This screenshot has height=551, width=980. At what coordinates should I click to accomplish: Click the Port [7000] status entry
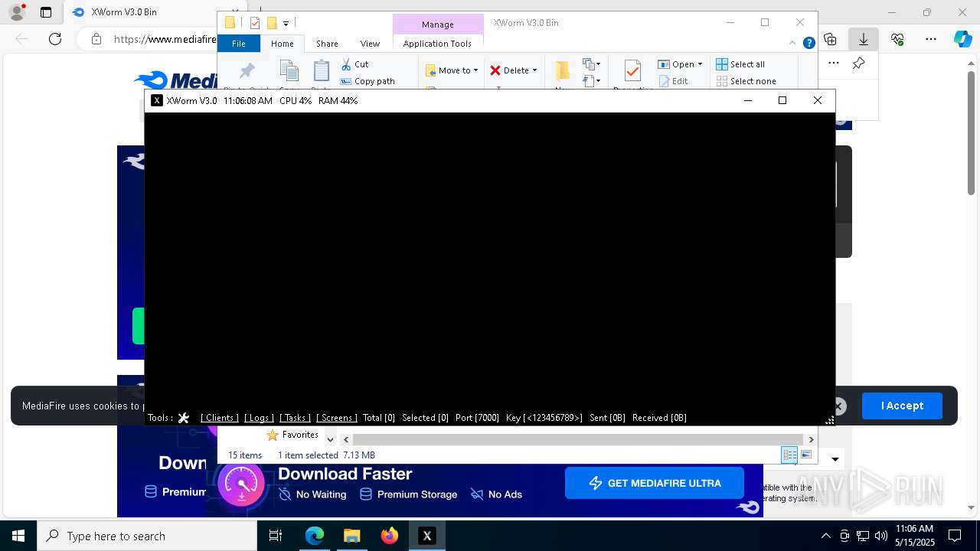click(x=477, y=418)
